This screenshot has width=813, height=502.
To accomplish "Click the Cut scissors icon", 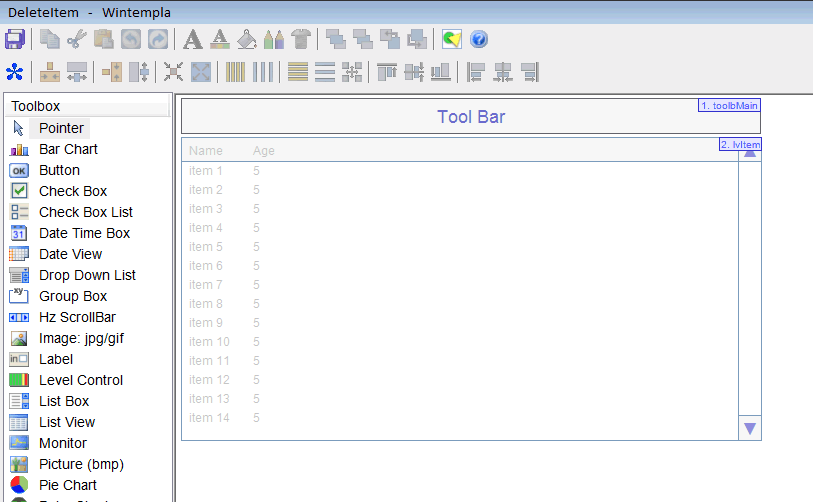I will (x=77, y=39).
